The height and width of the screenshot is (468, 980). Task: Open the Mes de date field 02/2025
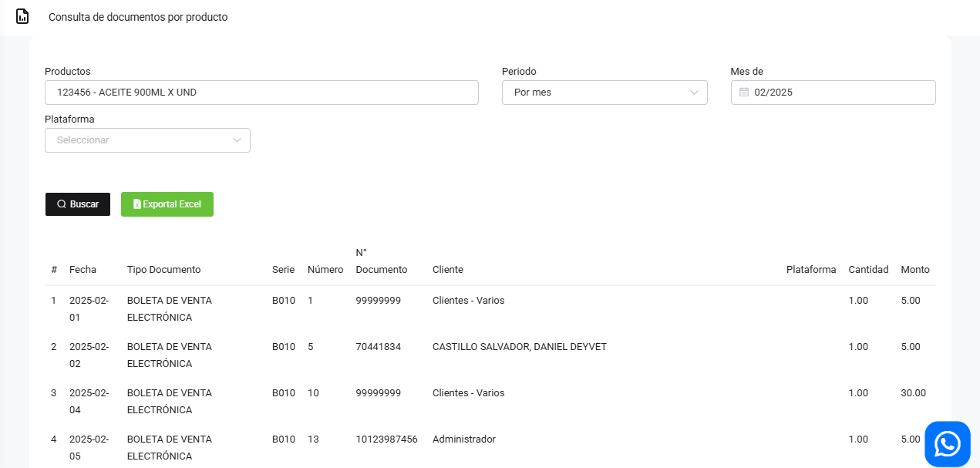(833, 93)
